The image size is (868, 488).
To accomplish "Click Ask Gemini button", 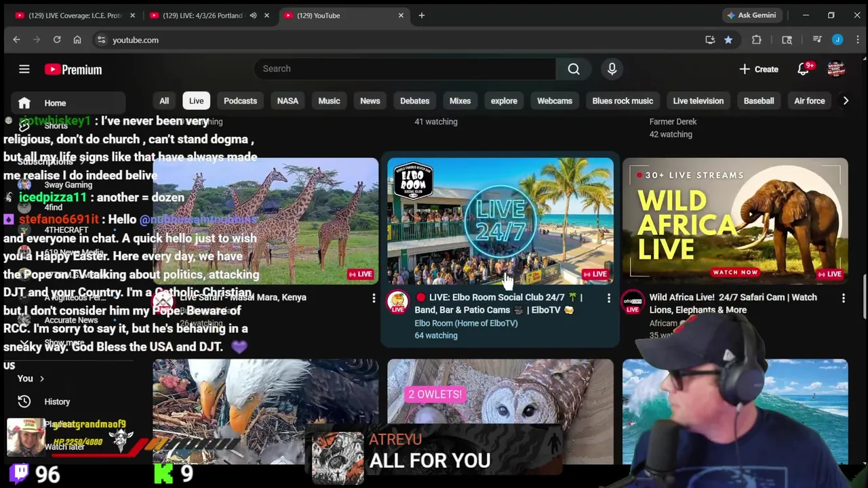I will click(x=751, y=15).
